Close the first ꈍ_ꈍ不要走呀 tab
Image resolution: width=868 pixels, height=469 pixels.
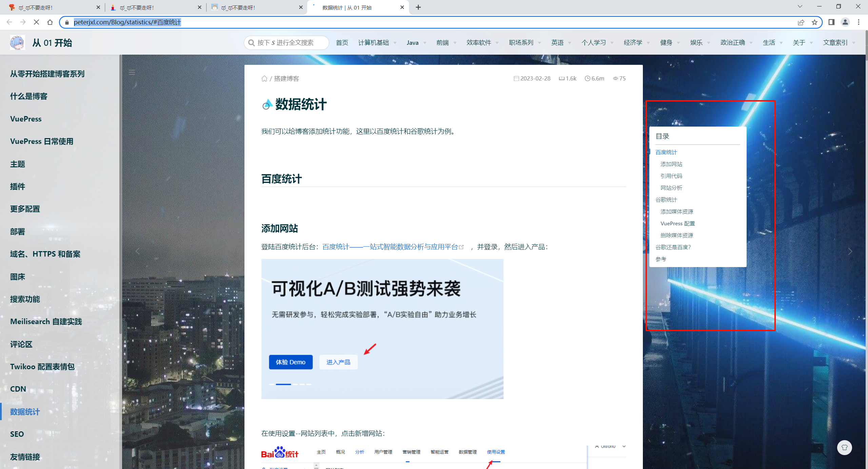point(98,7)
